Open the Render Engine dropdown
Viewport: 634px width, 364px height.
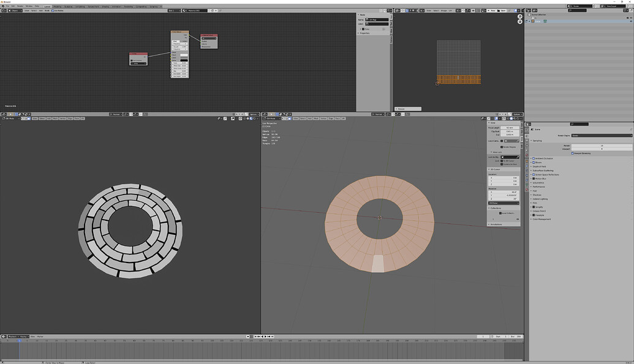point(602,136)
